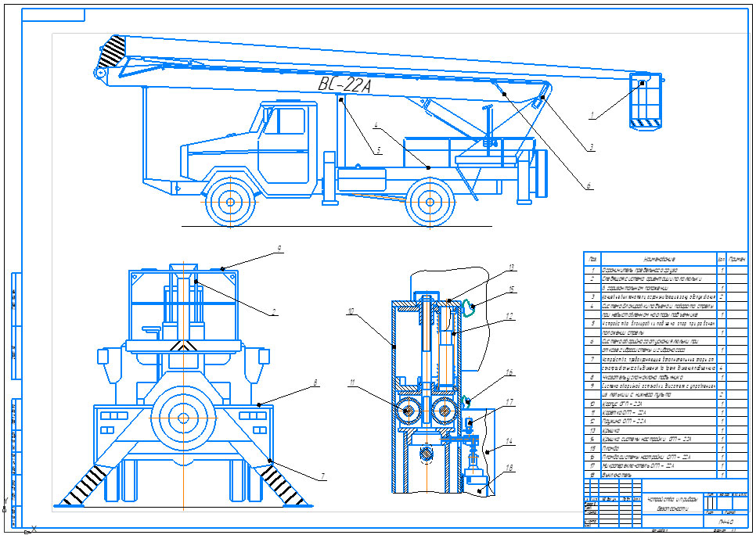The width and height of the screenshot is (756, 535).
Task: Select callout number 3 on the truck view
Action: point(591,148)
